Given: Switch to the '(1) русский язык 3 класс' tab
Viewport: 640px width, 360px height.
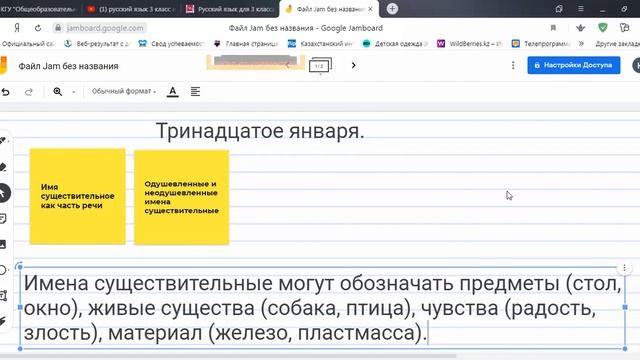Looking at the screenshot, I should coord(131,9).
